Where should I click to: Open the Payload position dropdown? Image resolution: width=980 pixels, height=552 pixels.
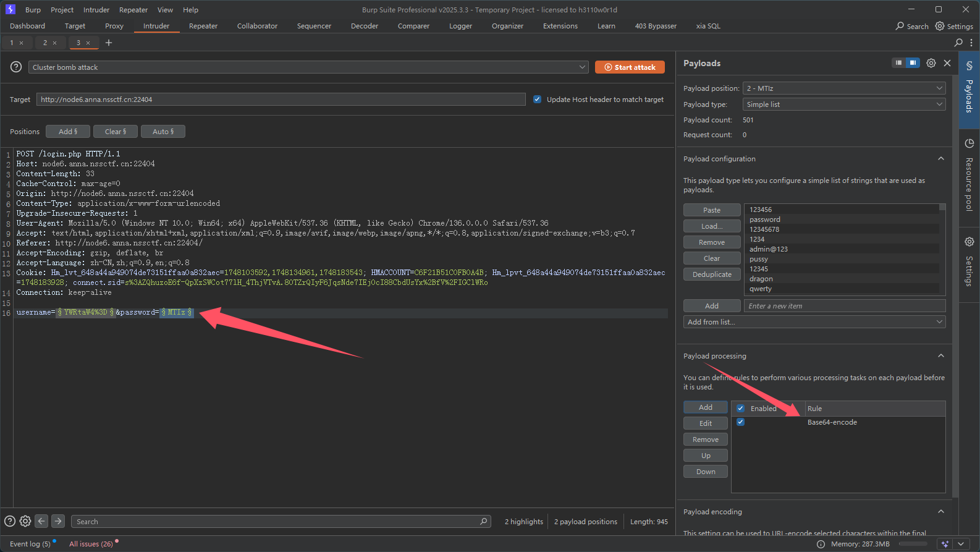844,88
